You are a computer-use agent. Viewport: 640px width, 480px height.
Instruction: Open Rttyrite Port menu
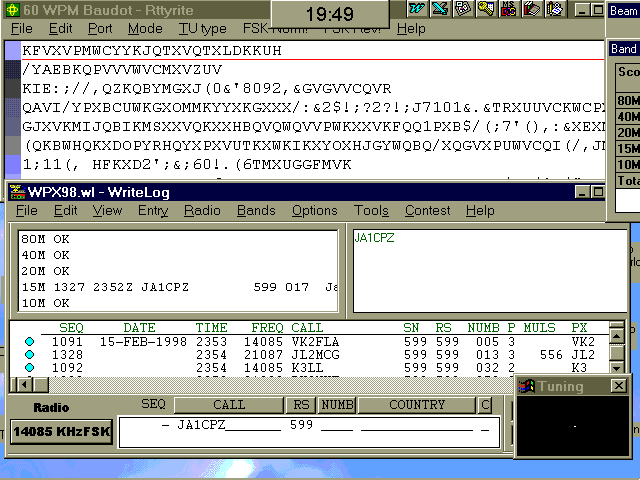pyautogui.click(x=100, y=29)
